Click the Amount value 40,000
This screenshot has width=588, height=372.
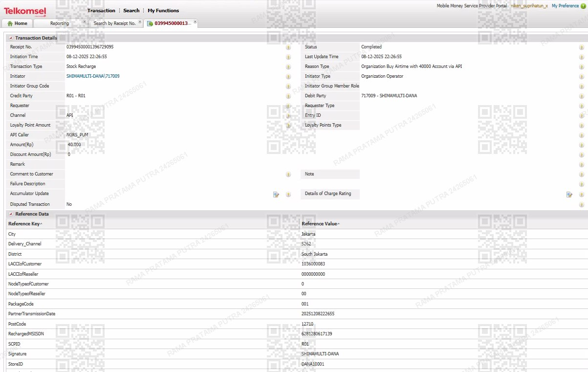(74, 145)
